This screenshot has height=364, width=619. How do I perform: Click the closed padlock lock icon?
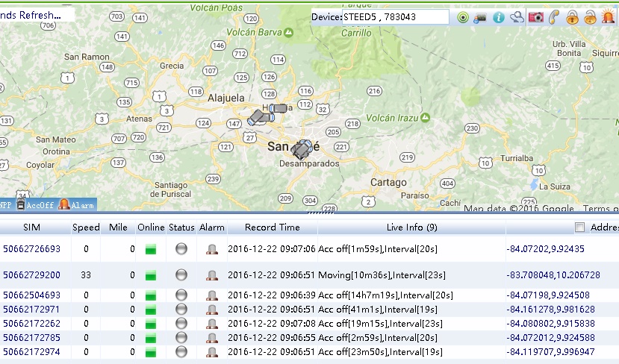[572, 17]
